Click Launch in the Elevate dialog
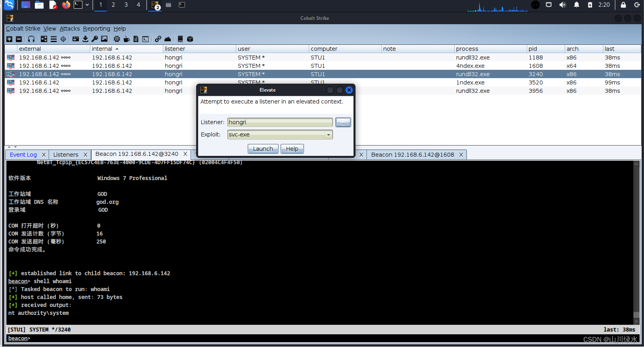The width and height of the screenshot is (644, 347). (x=263, y=149)
